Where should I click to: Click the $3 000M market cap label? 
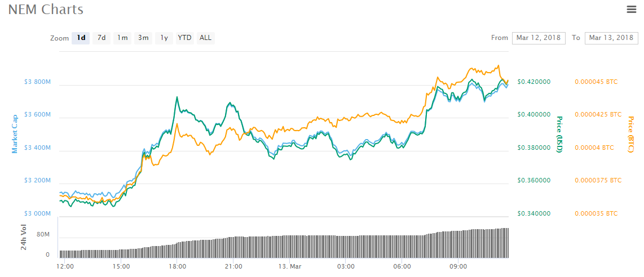tap(37, 214)
